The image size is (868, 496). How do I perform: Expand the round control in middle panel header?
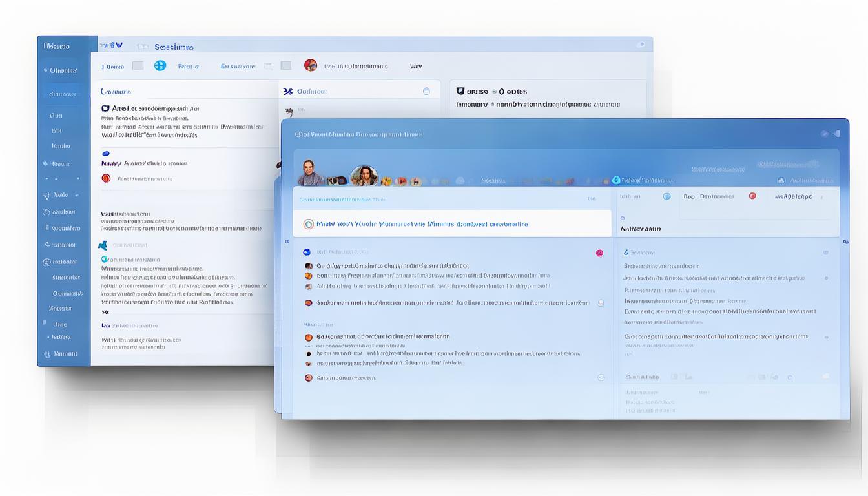coord(426,92)
